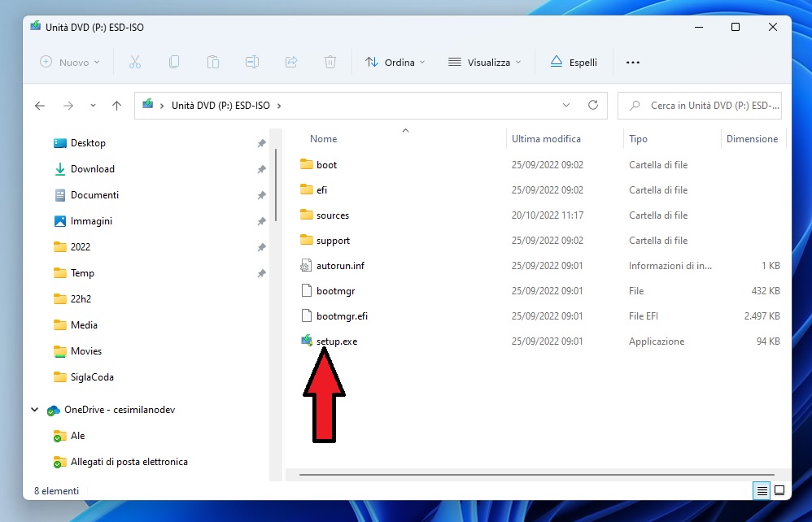Click pin icon next to Documenti
The width and height of the screenshot is (812, 522).
[x=261, y=195]
